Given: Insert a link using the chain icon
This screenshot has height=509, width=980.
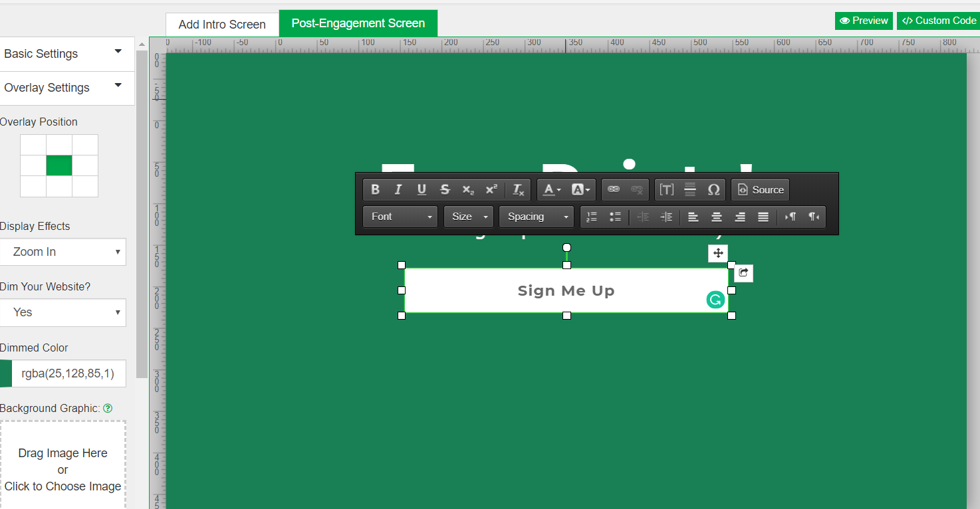Looking at the screenshot, I should 614,190.
